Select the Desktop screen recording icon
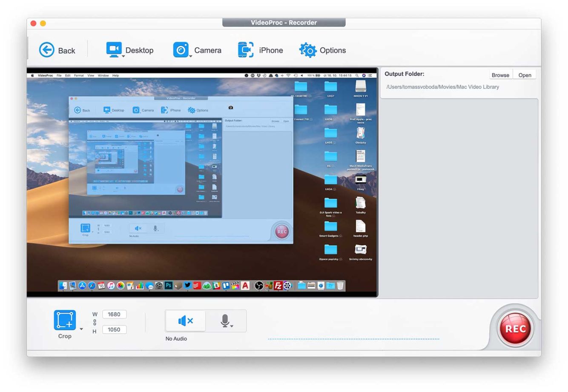This screenshot has height=392, width=568. pos(113,49)
